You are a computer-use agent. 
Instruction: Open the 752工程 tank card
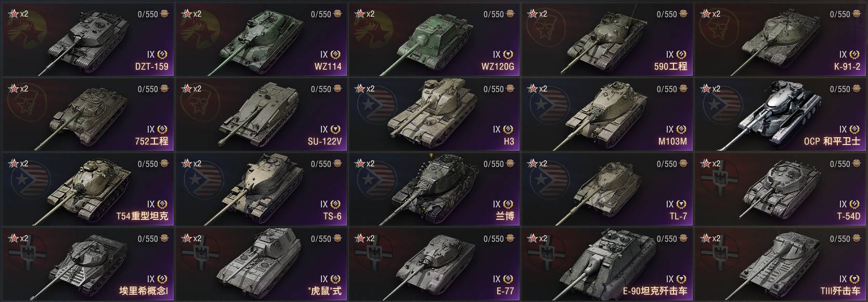pyautogui.click(x=88, y=114)
